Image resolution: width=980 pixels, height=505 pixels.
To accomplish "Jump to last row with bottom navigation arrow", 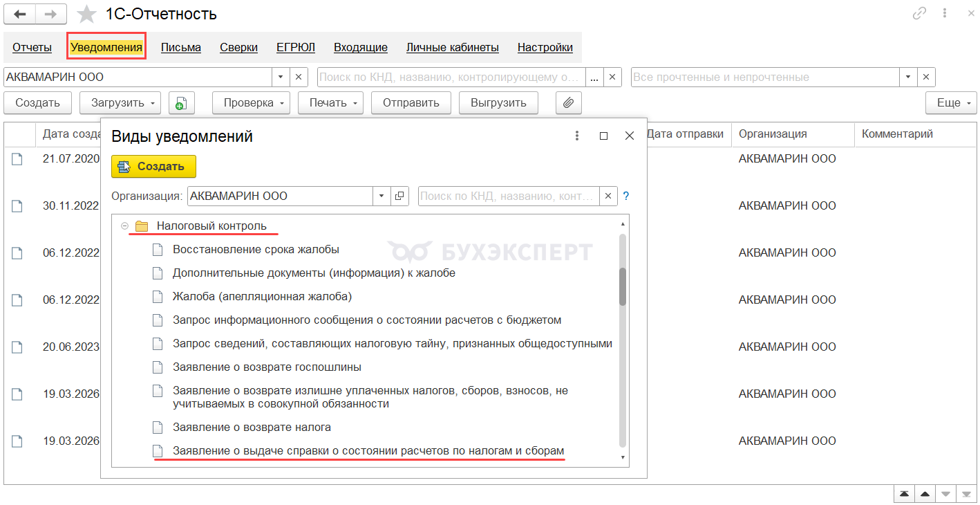I will click(x=965, y=494).
